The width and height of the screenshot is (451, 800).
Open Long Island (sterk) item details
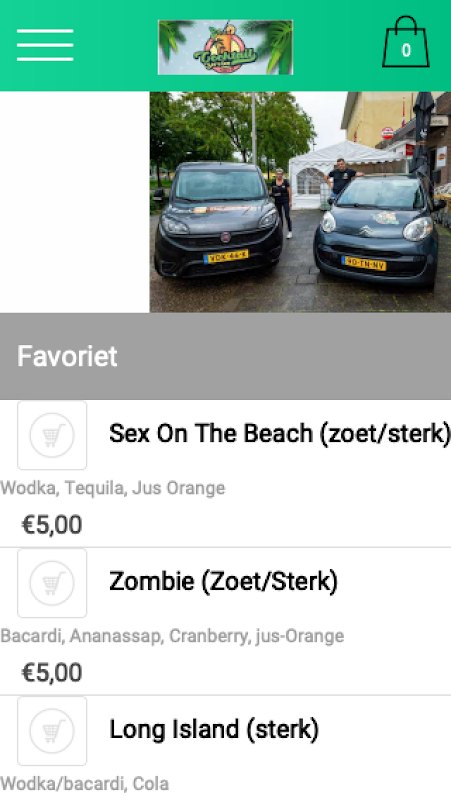(x=214, y=730)
